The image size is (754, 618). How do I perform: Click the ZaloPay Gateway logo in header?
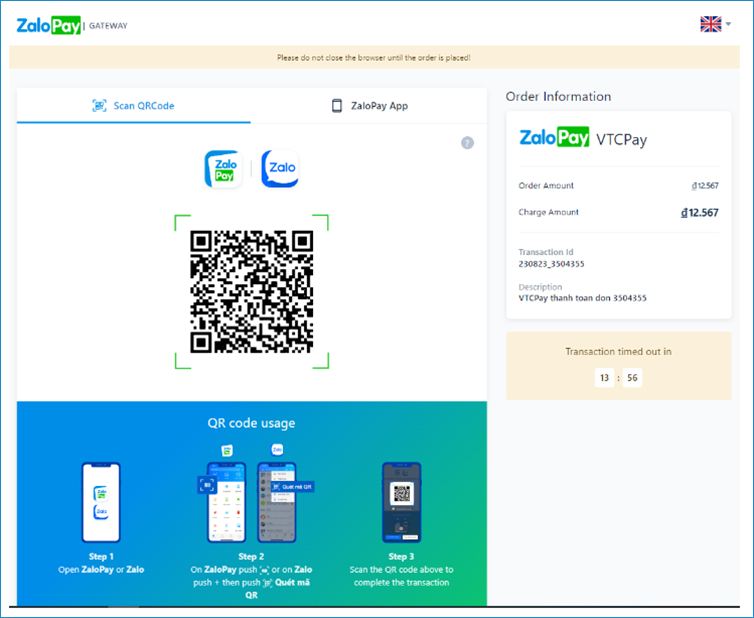tap(72, 25)
